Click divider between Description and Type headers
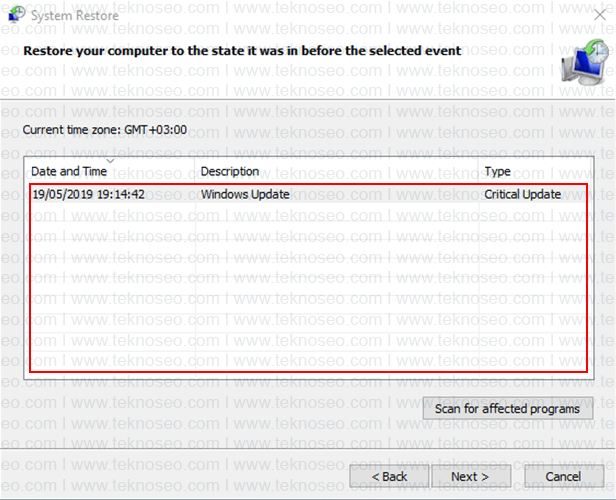The width and height of the screenshot is (616, 500). [x=478, y=171]
